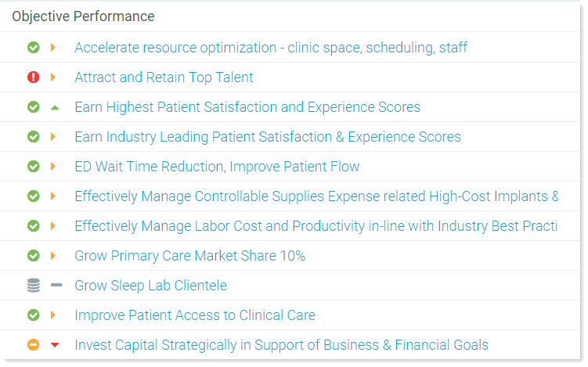
Task: Click orange trend arrow beside Attract and Retain Top Talent
Action: [x=53, y=77]
